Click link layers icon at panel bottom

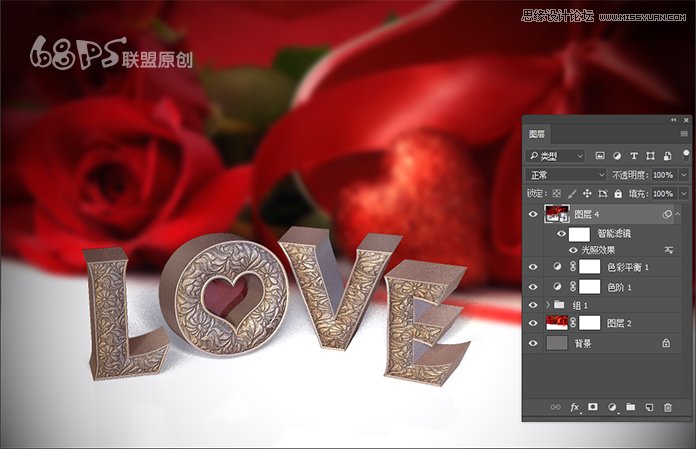[555, 407]
